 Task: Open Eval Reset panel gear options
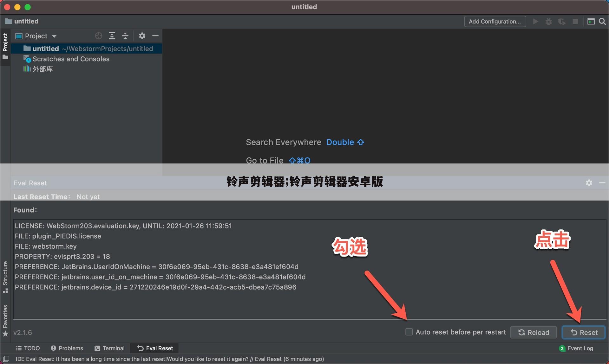589,183
